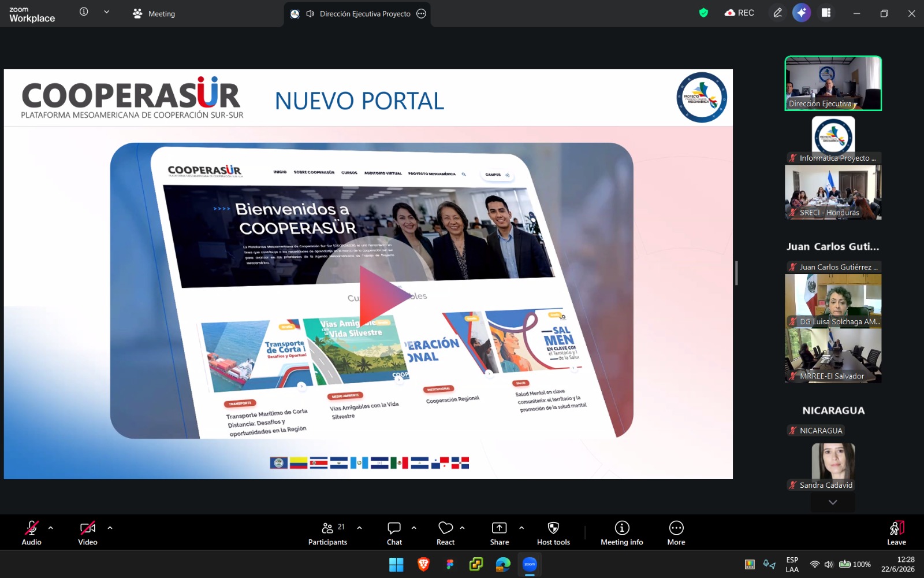The height and width of the screenshot is (578, 924).
Task: Expand audio options caret
Action: pos(51,528)
